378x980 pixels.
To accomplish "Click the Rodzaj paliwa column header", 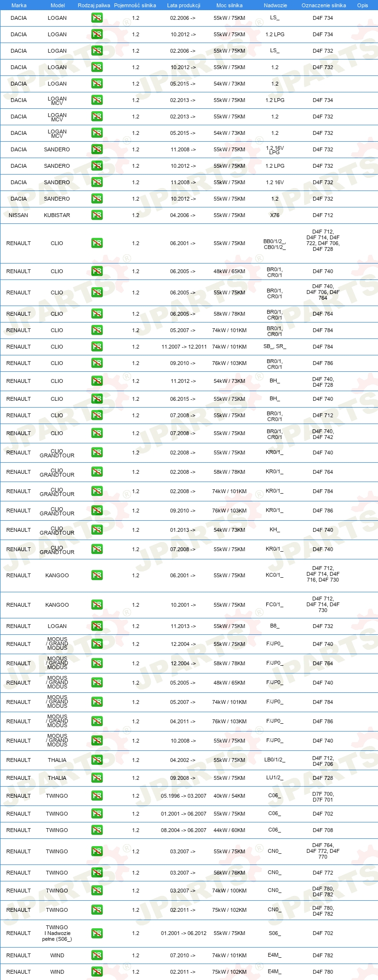I will pyautogui.click(x=94, y=5).
